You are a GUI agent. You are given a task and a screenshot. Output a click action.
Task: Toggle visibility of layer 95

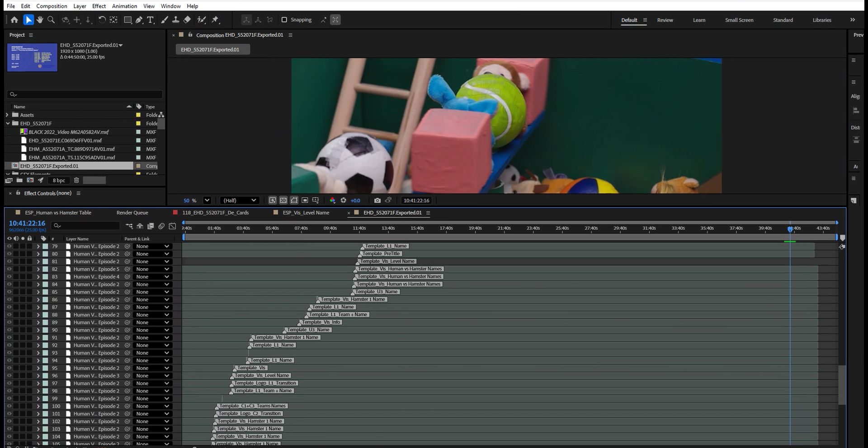pos(9,368)
